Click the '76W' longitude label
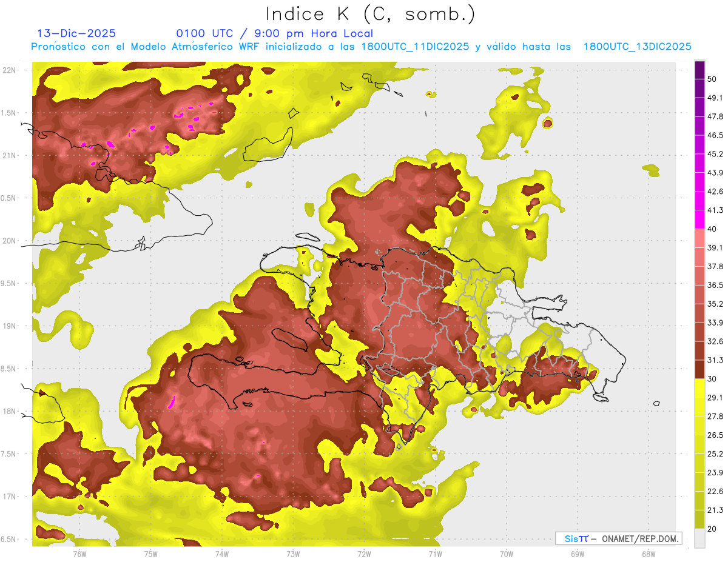Viewport: 728px width, 562px height. pyautogui.click(x=79, y=554)
